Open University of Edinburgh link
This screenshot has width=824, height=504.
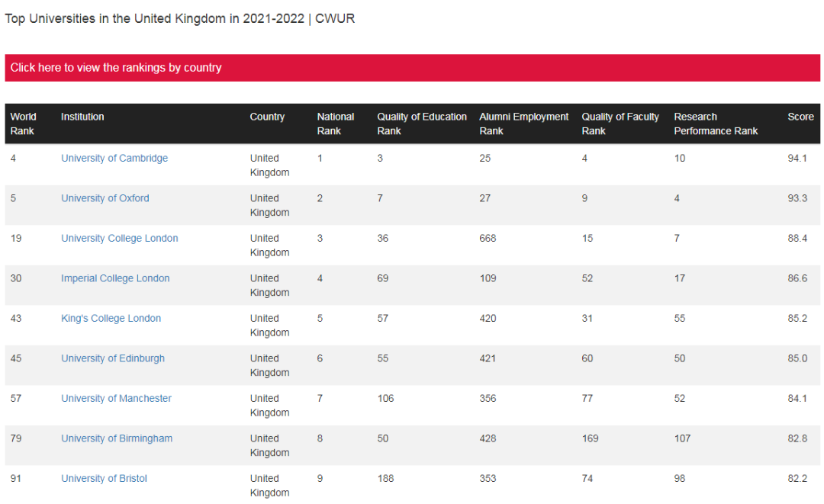(x=112, y=358)
